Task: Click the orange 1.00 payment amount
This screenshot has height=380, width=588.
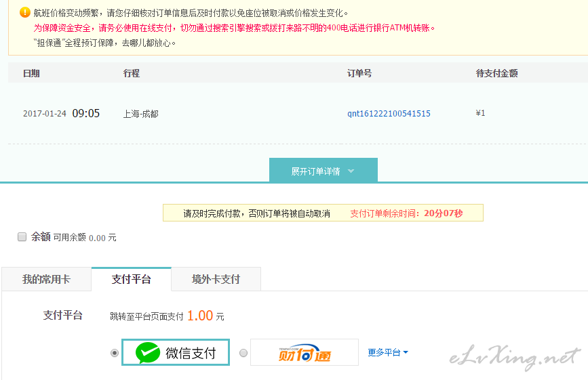Action: 200,316
